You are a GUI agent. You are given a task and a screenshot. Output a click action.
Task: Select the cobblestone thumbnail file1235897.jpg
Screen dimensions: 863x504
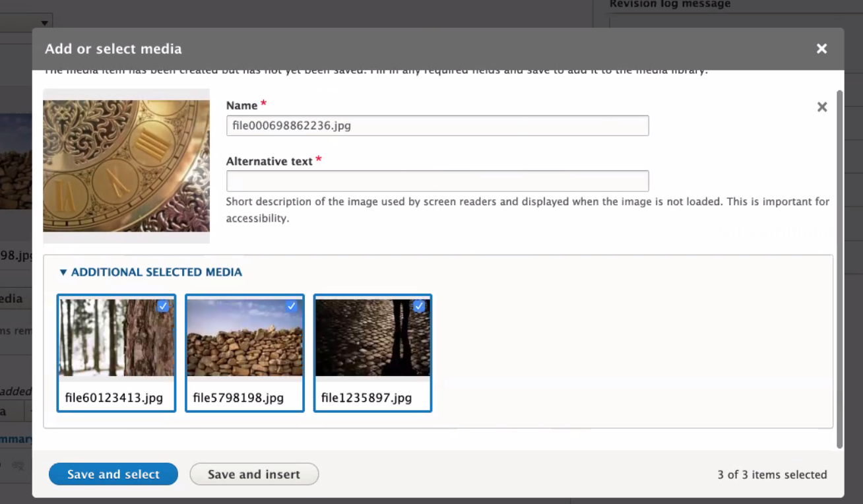[x=373, y=337]
